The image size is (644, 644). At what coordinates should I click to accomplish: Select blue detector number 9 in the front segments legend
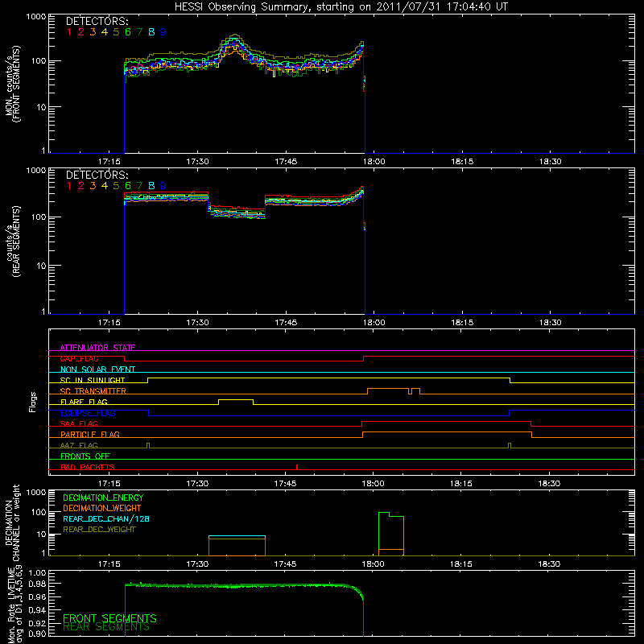click(x=163, y=32)
